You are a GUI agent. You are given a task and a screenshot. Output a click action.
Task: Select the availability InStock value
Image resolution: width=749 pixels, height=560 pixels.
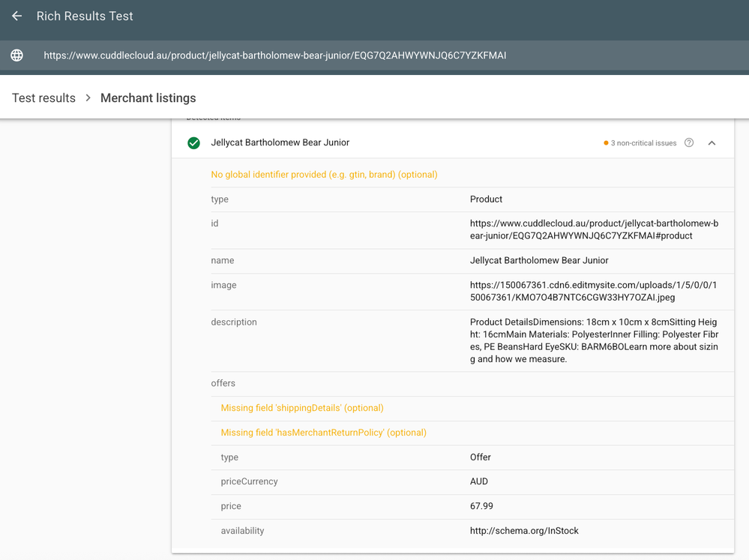click(524, 531)
